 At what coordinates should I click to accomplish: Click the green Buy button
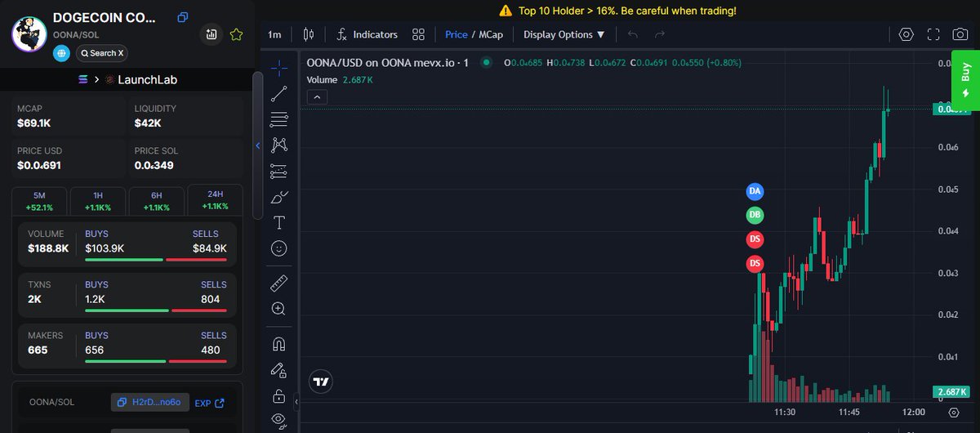965,81
